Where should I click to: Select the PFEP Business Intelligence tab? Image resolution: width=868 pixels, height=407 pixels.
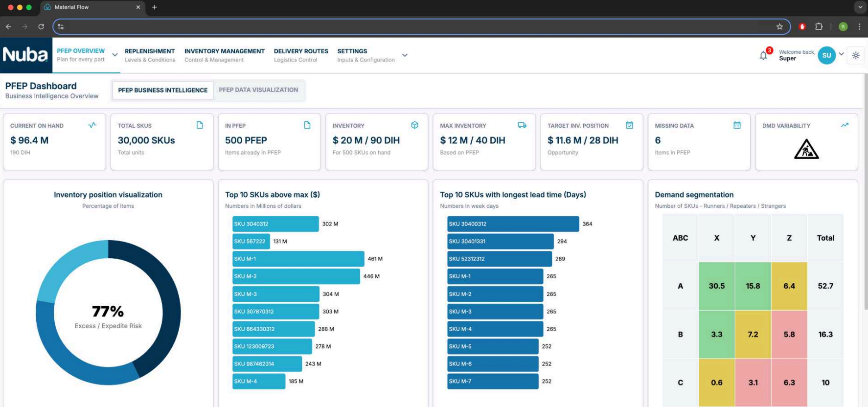(x=162, y=90)
